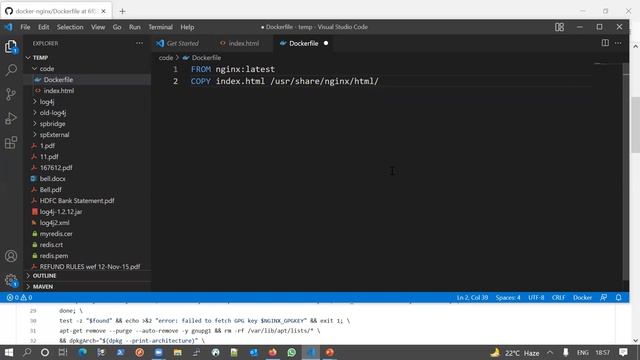Customize layout from title bar icon

[559, 27]
